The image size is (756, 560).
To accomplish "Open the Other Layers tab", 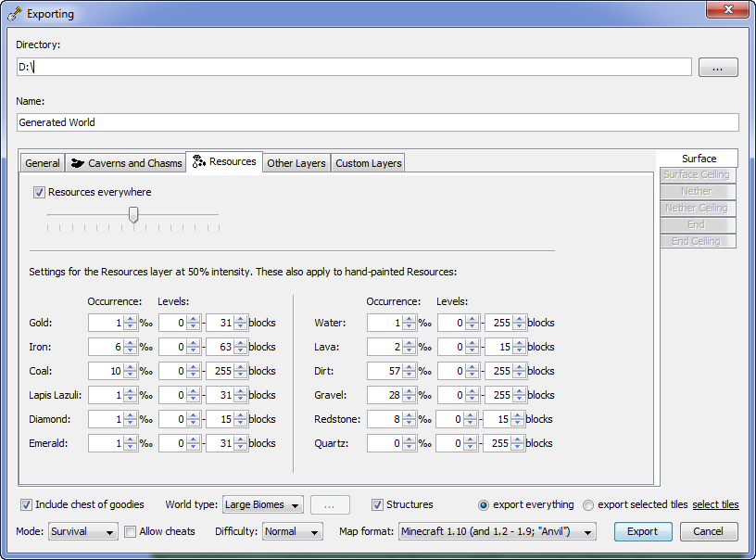I will pos(296,163).
